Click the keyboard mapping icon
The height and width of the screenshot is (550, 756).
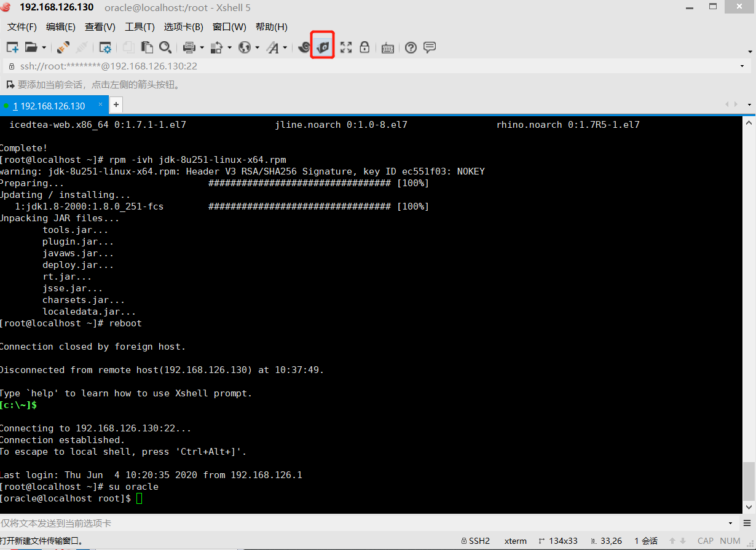point(388,48)
